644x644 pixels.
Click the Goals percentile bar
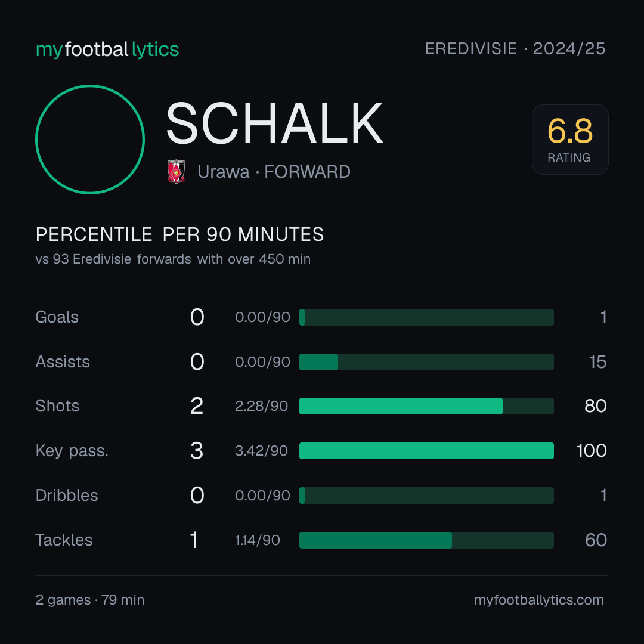tap(426, 317)
